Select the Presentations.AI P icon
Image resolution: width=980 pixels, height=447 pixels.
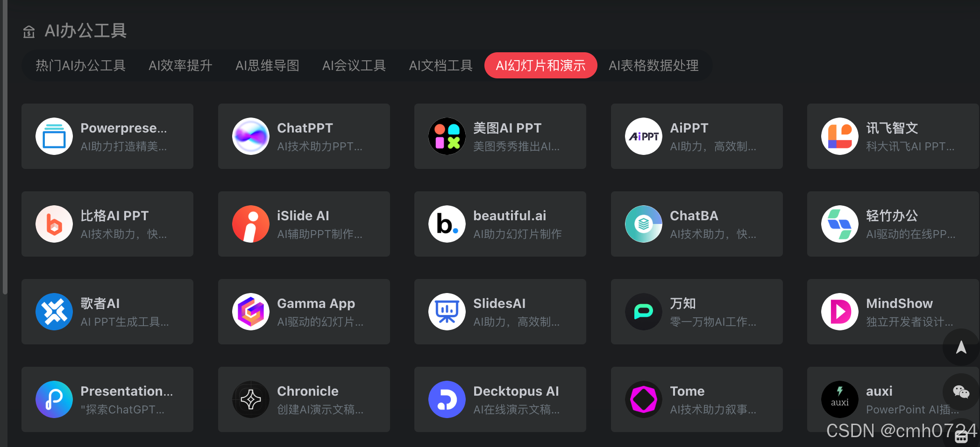(x=54, y=399)
